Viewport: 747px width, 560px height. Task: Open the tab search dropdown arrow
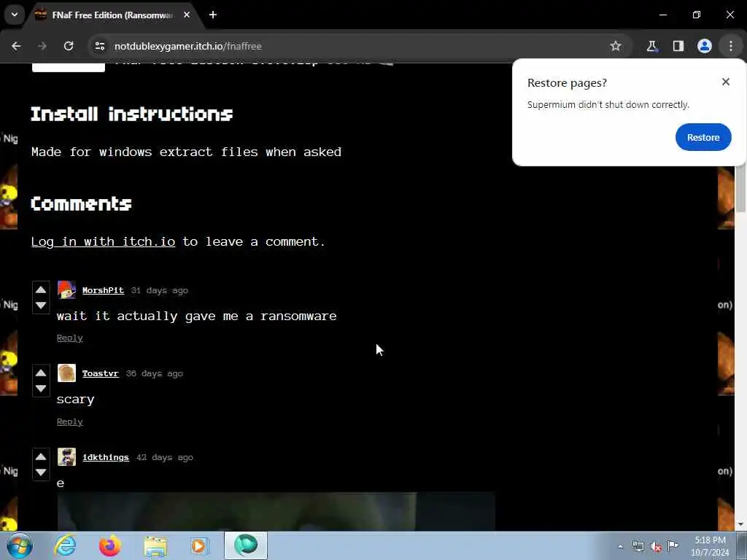(15, 15)
